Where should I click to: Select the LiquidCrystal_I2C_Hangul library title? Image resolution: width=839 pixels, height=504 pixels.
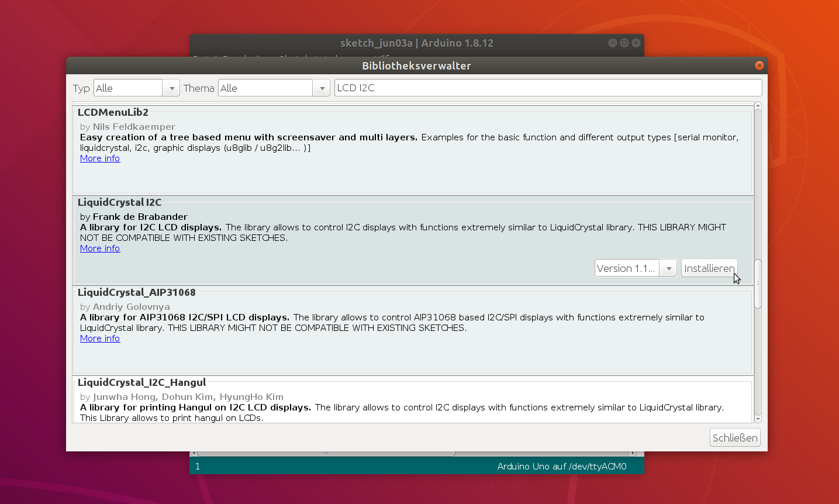(x=142, y=382)
